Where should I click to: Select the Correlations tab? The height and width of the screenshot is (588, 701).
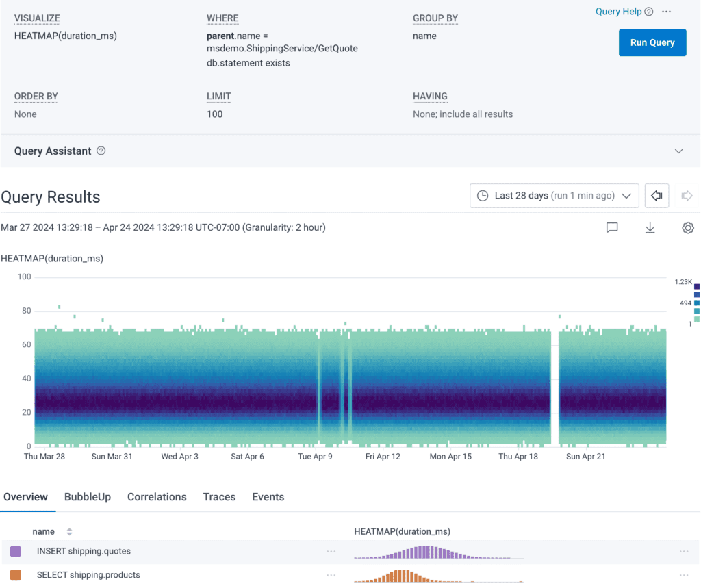point(157,497)
